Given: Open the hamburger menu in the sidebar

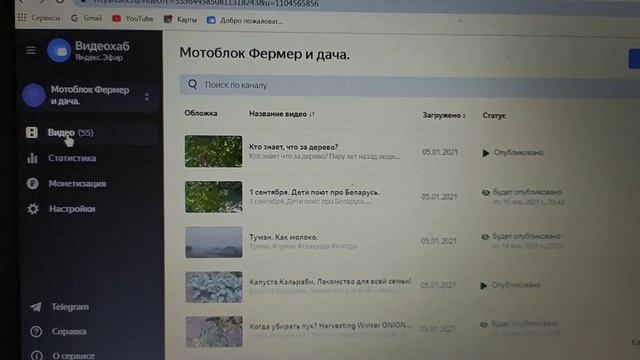Looking at the screenshot, I should 31,50.
